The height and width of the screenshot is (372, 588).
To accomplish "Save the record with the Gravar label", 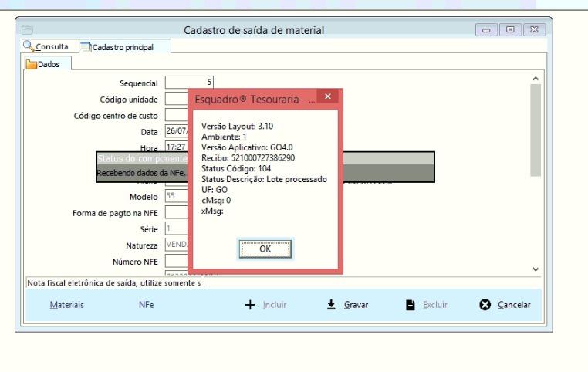I will coord(356,305).
